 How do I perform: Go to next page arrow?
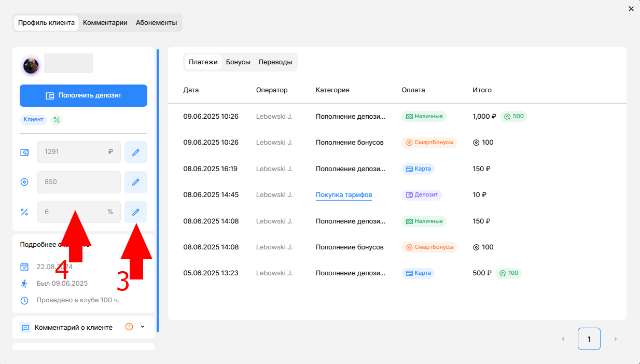616,339
